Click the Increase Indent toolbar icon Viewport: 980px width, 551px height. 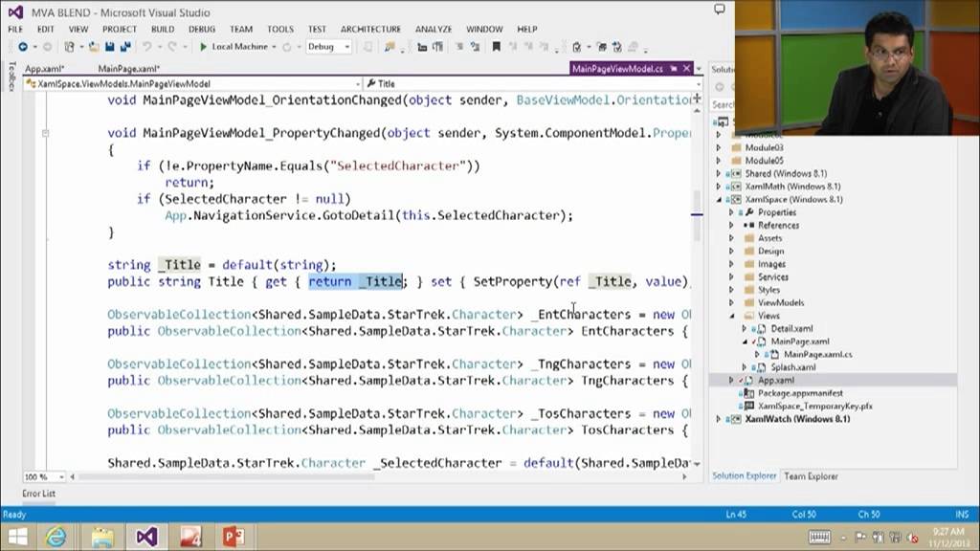(x=437, y=47)
